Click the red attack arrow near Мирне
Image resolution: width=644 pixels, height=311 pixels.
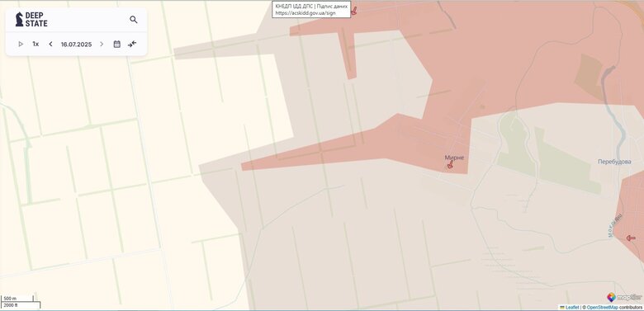[x=450, y=165]
